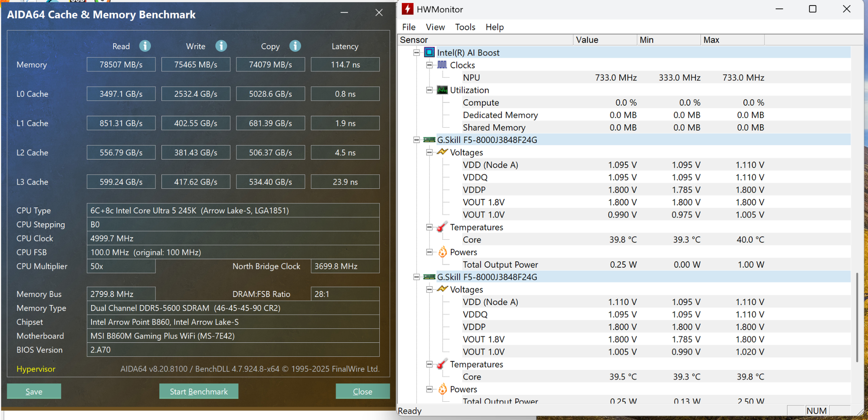Click the Copy info icon
The image size is (868, 420).
pyautogui.click(x=295, y=46)
